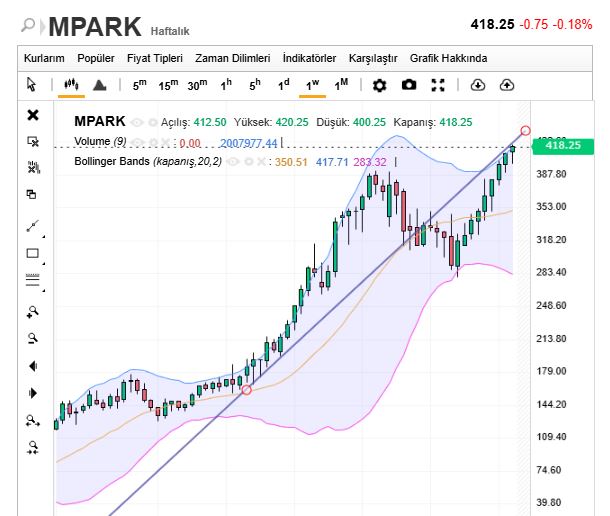610x516 pixels.
Task: Open the Zaman Dilimleri menu
Action: tap(233, 58)
